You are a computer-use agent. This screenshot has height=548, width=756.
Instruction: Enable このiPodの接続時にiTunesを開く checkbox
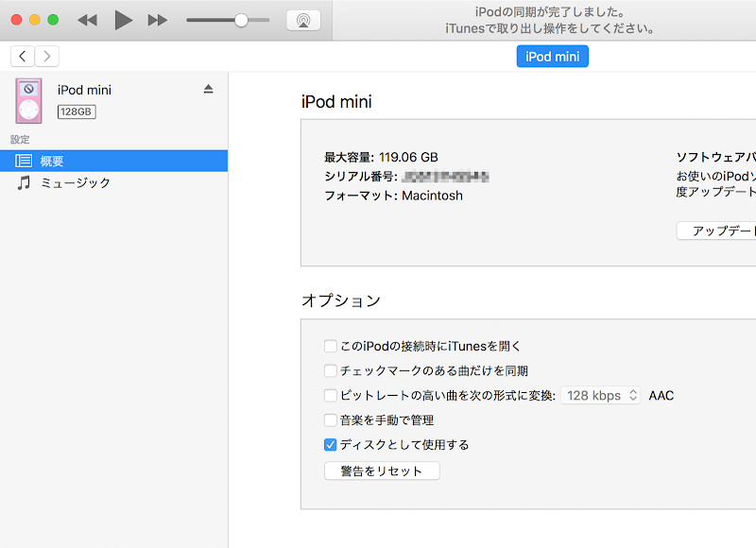(x=330, y=346)
